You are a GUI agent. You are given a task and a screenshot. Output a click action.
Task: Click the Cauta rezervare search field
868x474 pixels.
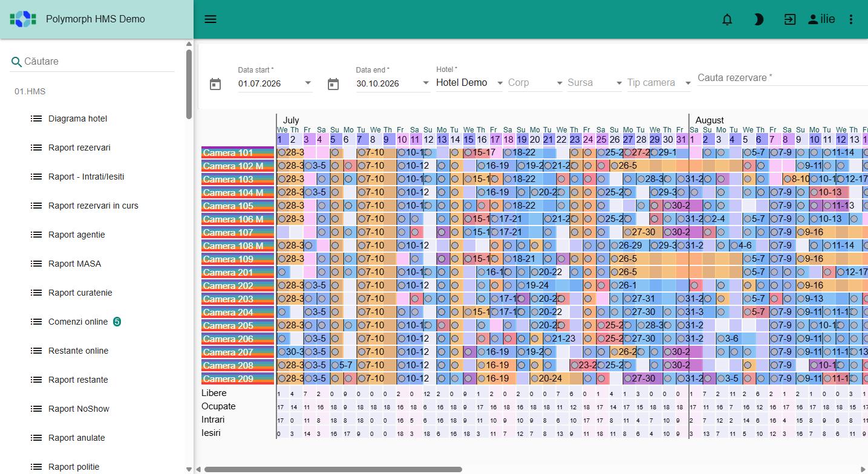coord(783,78)
